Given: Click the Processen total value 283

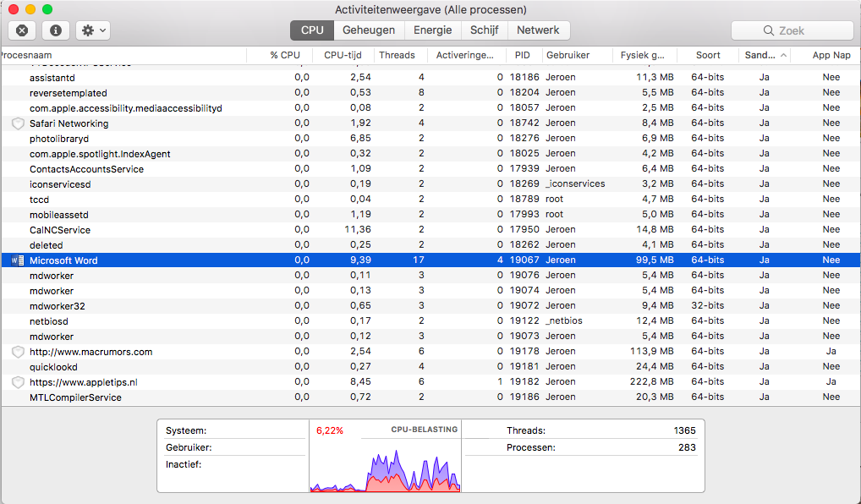Looking at the screenshot, I should (687, 447).
